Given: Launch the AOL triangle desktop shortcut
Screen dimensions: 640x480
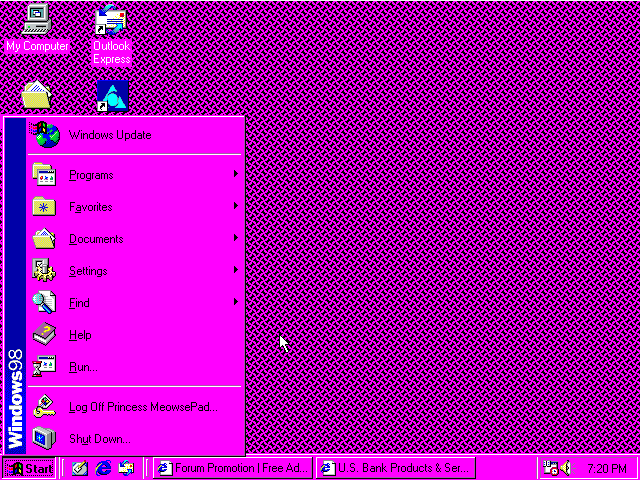Looking at the screenshot, I should tap(112, 96).
